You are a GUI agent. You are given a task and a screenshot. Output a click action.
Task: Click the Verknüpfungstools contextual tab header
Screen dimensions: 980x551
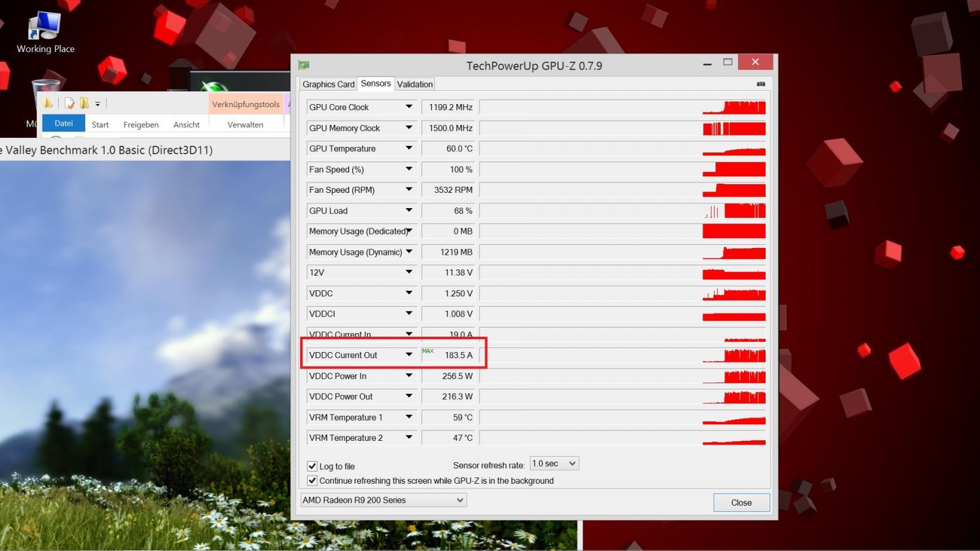click(x=246, y=104)
